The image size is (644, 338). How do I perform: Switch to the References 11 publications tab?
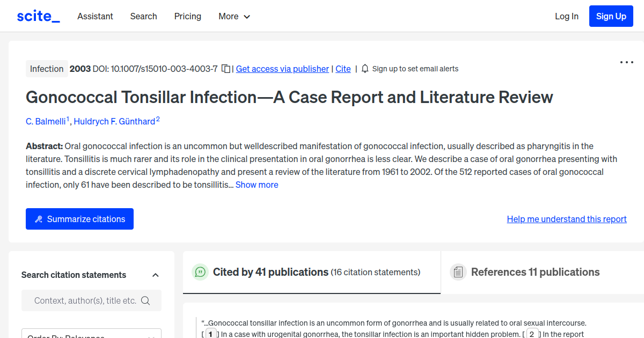(x=535, y=272)
